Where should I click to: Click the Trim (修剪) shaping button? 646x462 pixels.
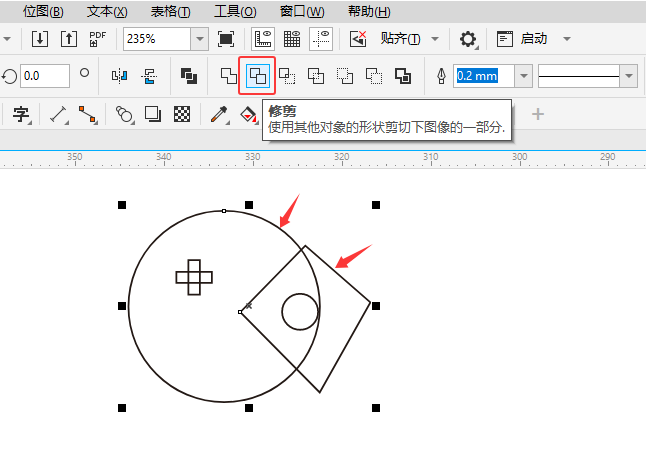tap(257, 76)
